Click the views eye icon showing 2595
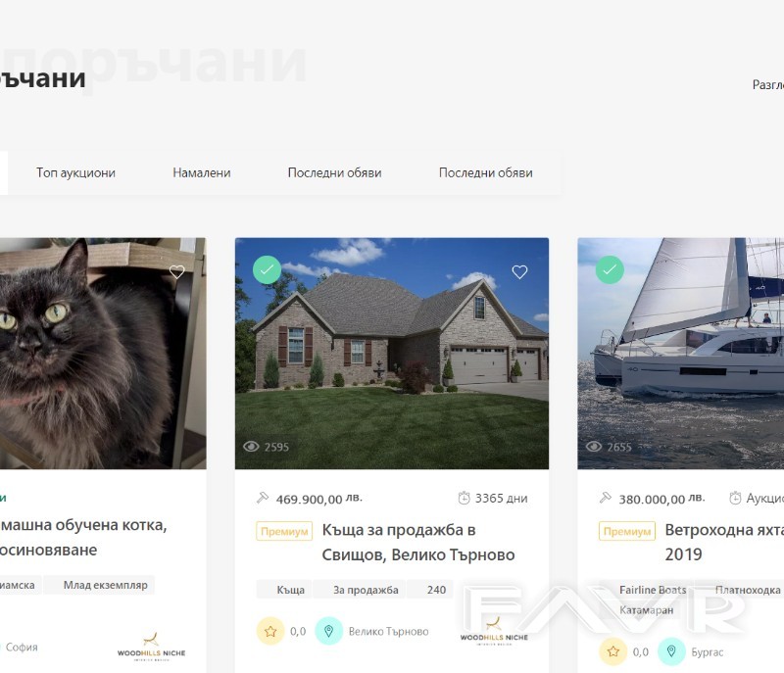784x673 pixels. coord(251,446)
